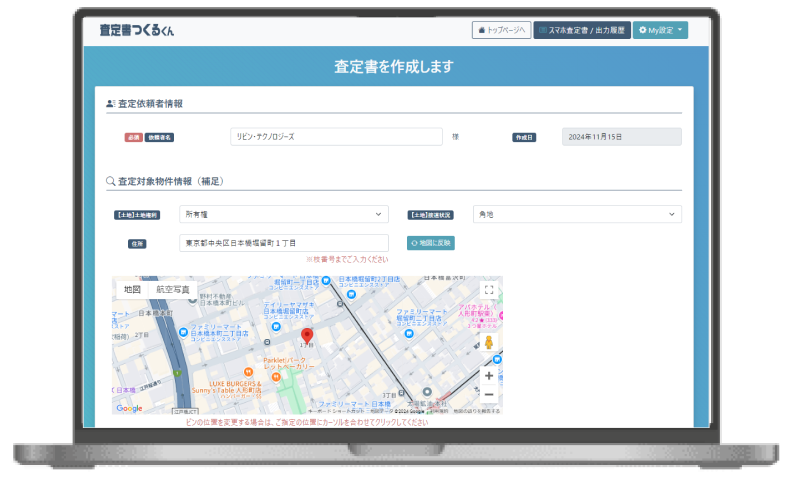Click the 必須 red badge
This screenshot has width=793, height=478.
tap(134, 138)
